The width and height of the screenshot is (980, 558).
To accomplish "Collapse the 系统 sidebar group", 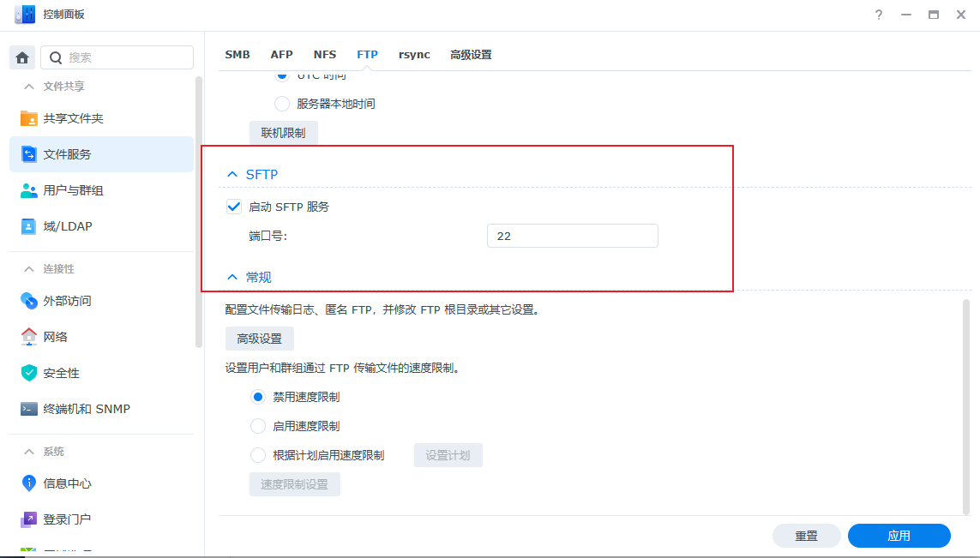I will click(x=29, y=451).
